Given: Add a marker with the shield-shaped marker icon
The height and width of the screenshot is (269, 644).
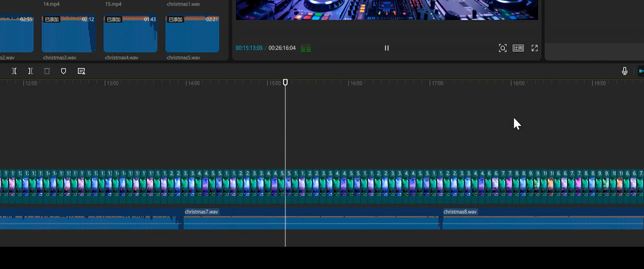Looking at the screenshot, I should point(64,71).
